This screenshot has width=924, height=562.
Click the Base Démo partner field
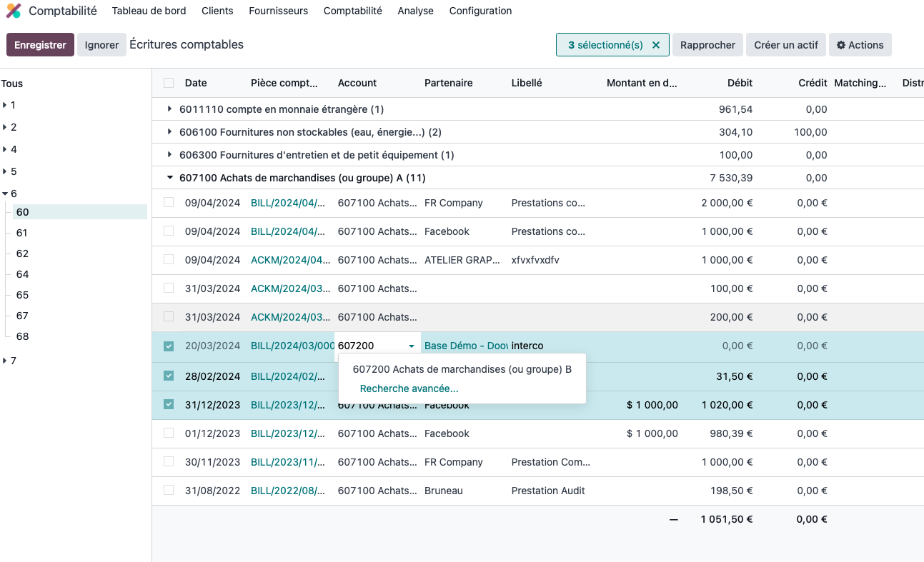pyautogui.click(x=466, y=346)
